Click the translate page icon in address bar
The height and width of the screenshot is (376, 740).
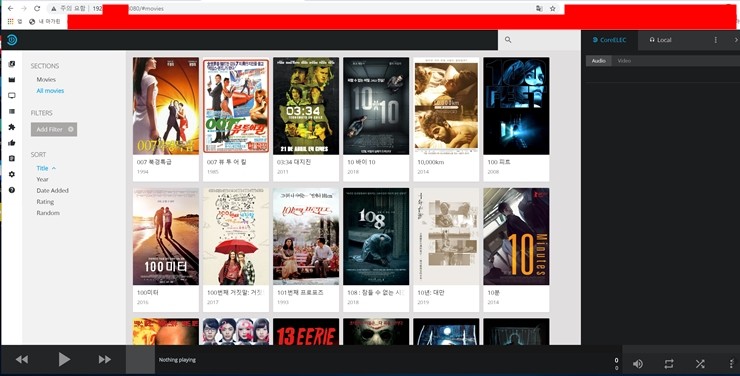(539, 8)
